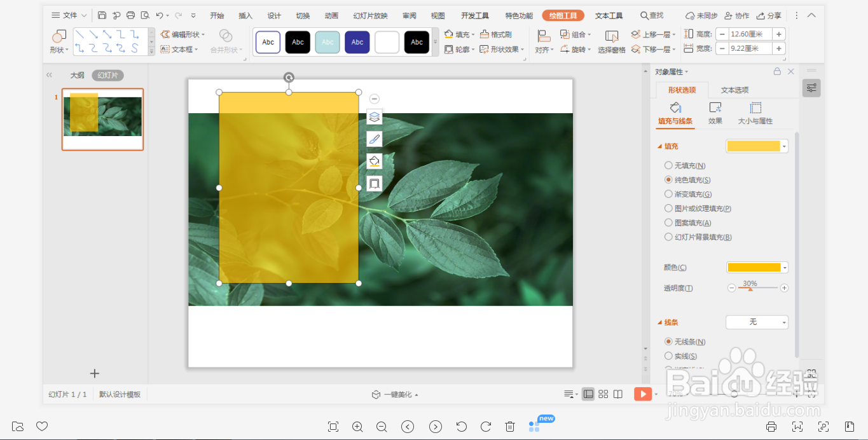
Task: Click the Edit Shape tool
Action: click(183, 34)
